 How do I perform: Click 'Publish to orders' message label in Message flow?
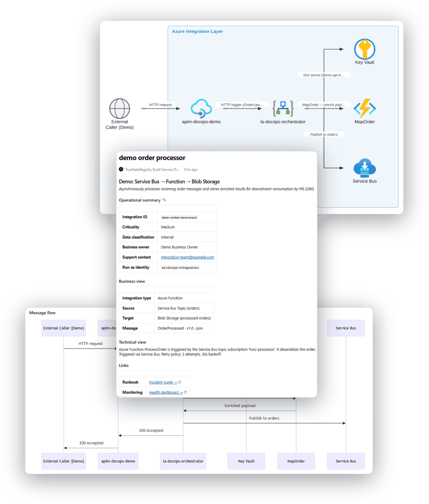(264, 418)
